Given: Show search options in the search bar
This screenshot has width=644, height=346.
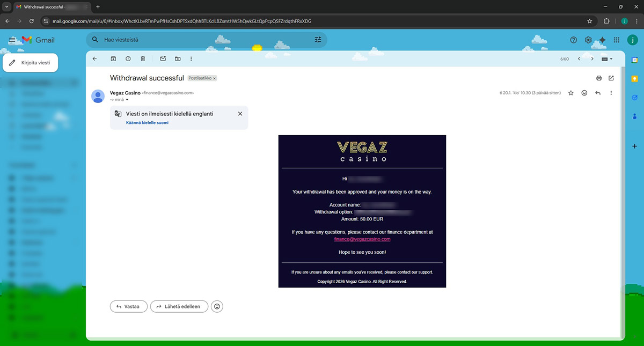Looking at the screenshot, I should pyautogui.click(x=318, y=40).
